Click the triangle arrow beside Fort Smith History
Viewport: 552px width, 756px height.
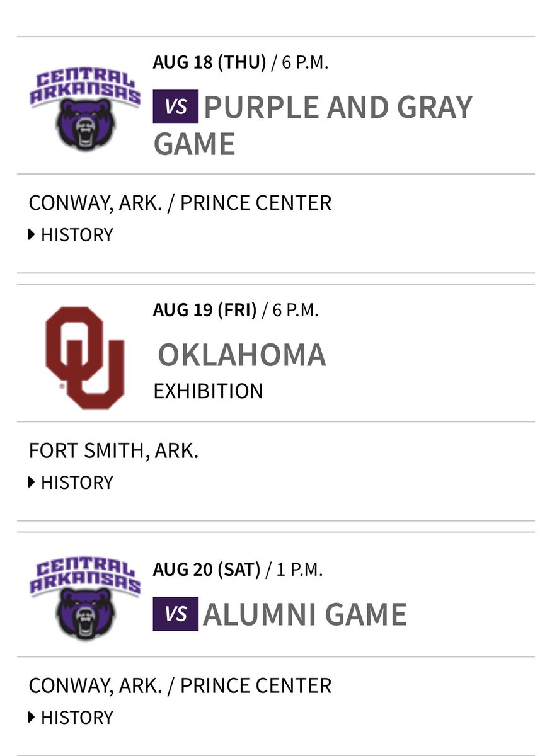[32, 483]
